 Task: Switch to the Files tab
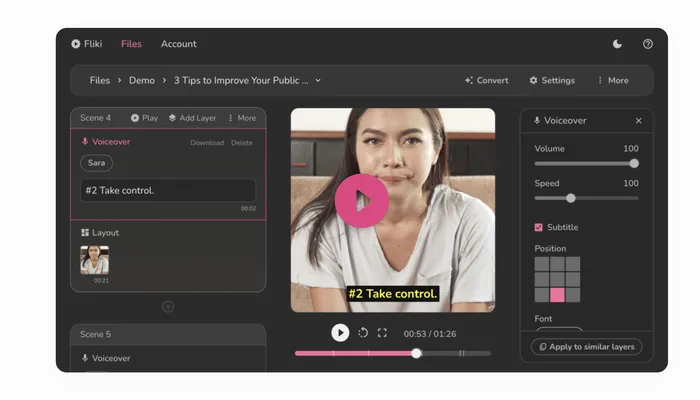pyautogui.click(x=131, y=44)
